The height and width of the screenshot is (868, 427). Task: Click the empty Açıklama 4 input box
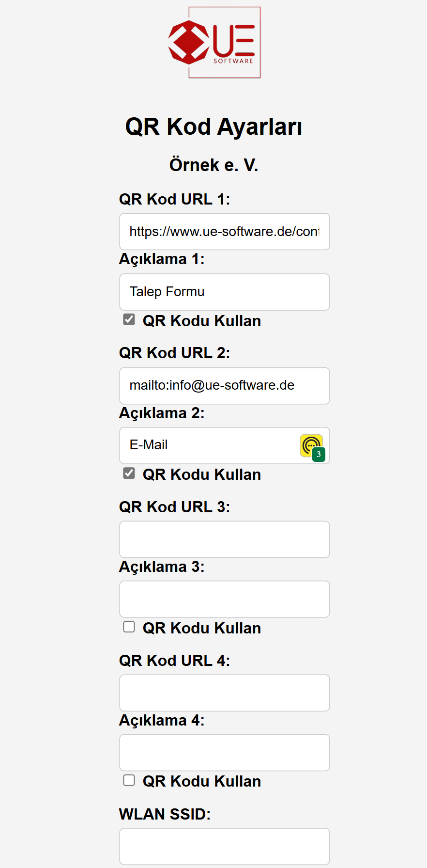click(x=225, y=753)
